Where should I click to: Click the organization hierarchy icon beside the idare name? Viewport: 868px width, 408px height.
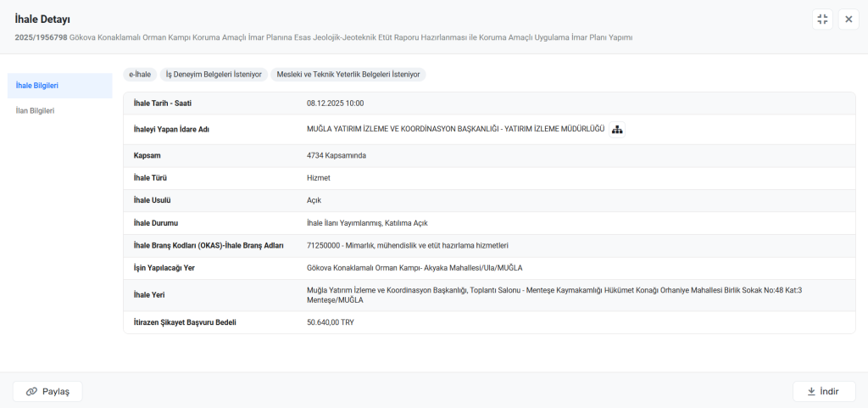(x=617, y=129)
